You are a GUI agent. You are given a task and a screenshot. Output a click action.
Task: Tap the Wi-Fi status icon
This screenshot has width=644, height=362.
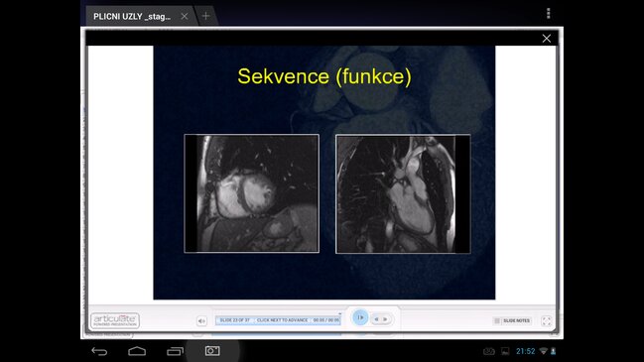click(544, 351)
